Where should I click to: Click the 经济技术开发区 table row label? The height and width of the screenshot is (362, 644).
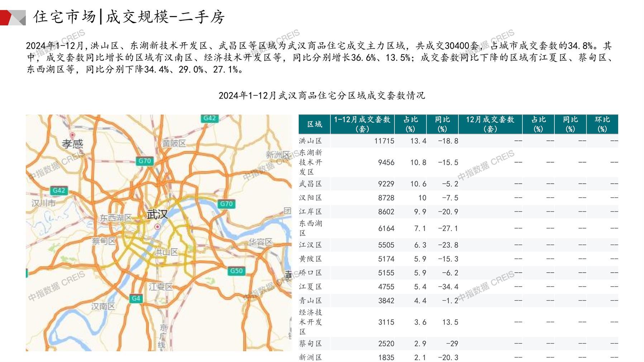tap(310, 322)
